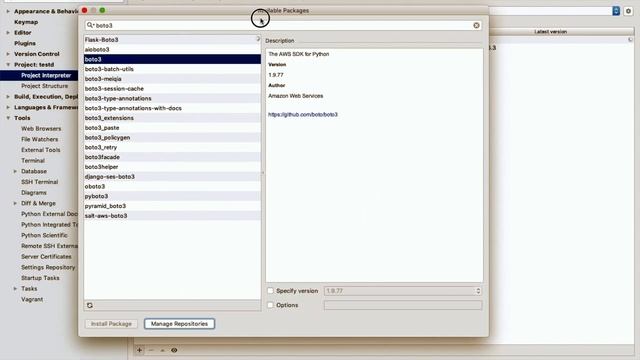The width and height of the screenshot is (640, 360).
Task: Select pyboto3 package
Action: tap(172, 196)
